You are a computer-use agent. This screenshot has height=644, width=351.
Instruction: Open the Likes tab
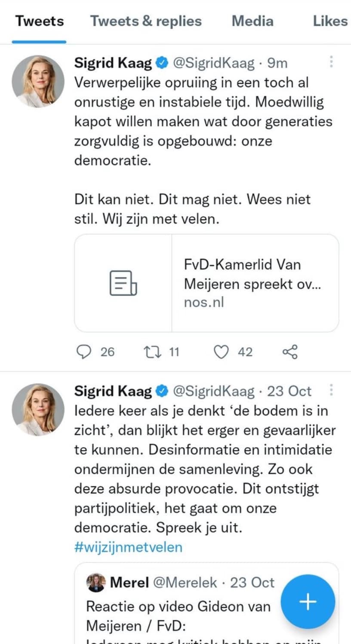coord(330,21)
